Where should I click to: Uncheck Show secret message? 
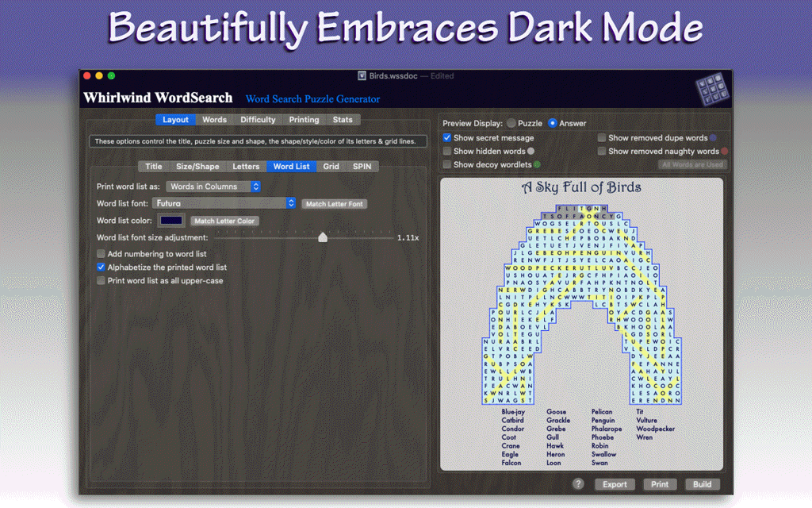coord(447,138)
